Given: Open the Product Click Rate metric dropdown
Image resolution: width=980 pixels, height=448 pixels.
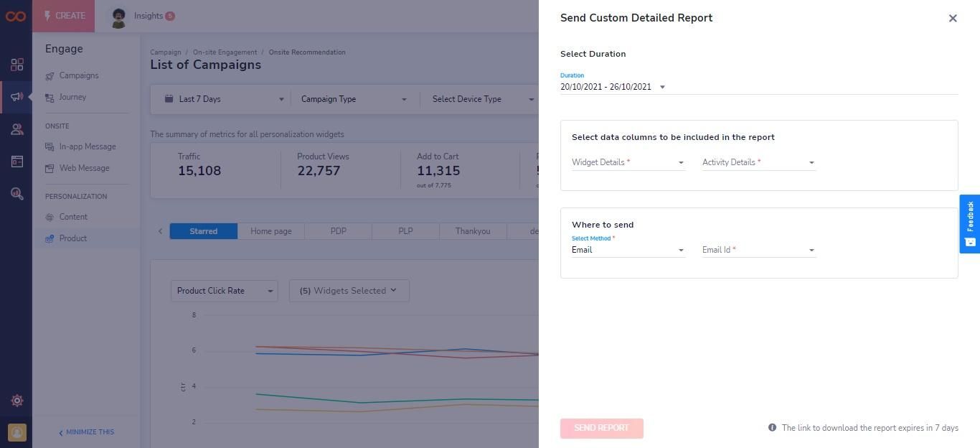Looking at the screenshot, I should point(225,291).
